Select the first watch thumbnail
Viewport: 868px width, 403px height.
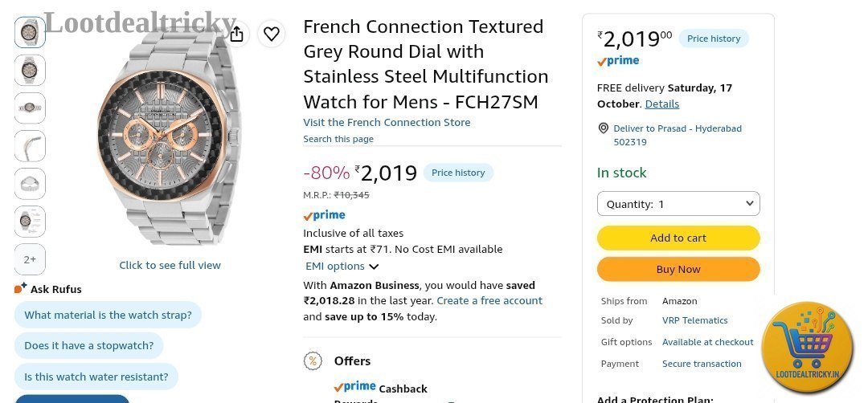click(x=30, y=32)
